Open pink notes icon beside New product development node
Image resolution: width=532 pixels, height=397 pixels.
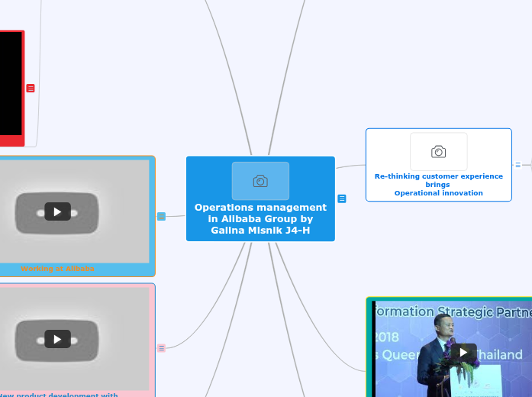162,348
